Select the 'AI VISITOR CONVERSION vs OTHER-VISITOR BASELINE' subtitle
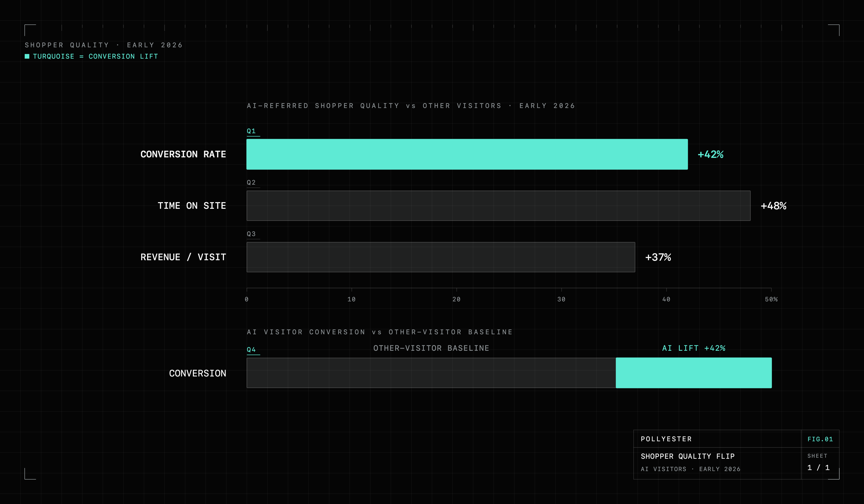This screenshot has height=504, width=864. tap(380, 332)
